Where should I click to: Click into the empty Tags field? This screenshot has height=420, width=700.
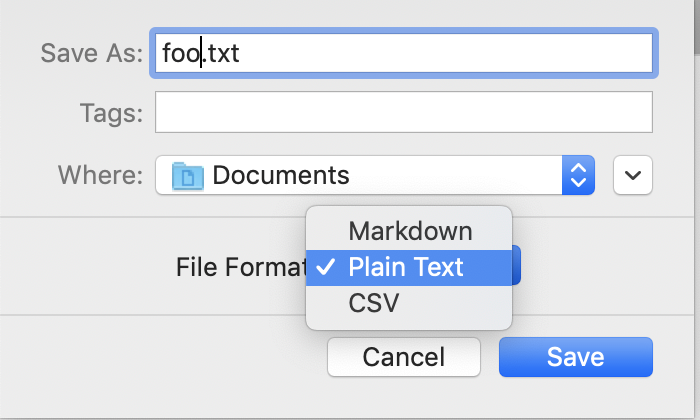click(404, 112)
